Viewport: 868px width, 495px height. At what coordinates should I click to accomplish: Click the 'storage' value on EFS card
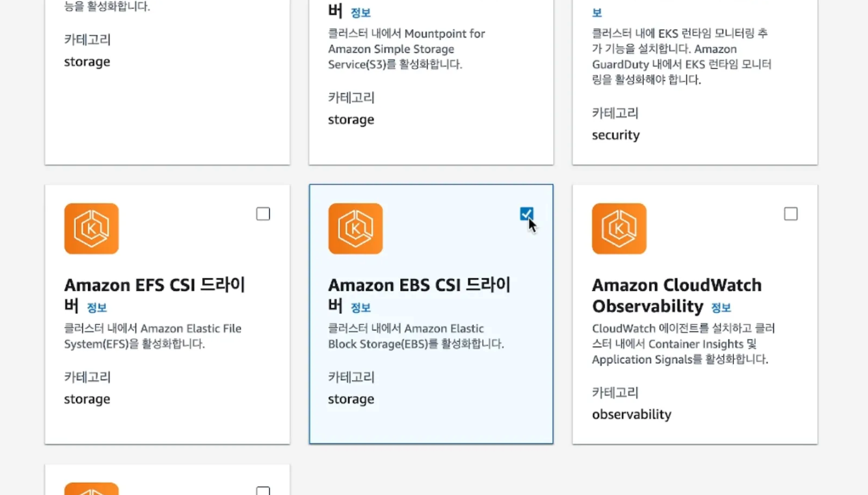[87, 399]
